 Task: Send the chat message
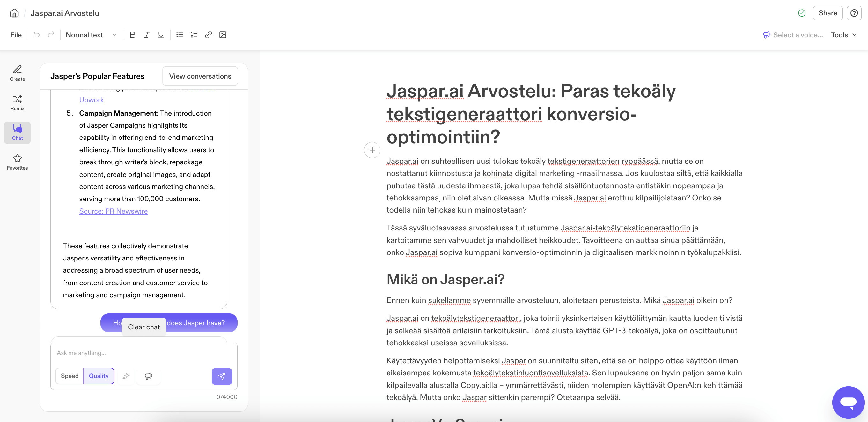pos(222,376)
